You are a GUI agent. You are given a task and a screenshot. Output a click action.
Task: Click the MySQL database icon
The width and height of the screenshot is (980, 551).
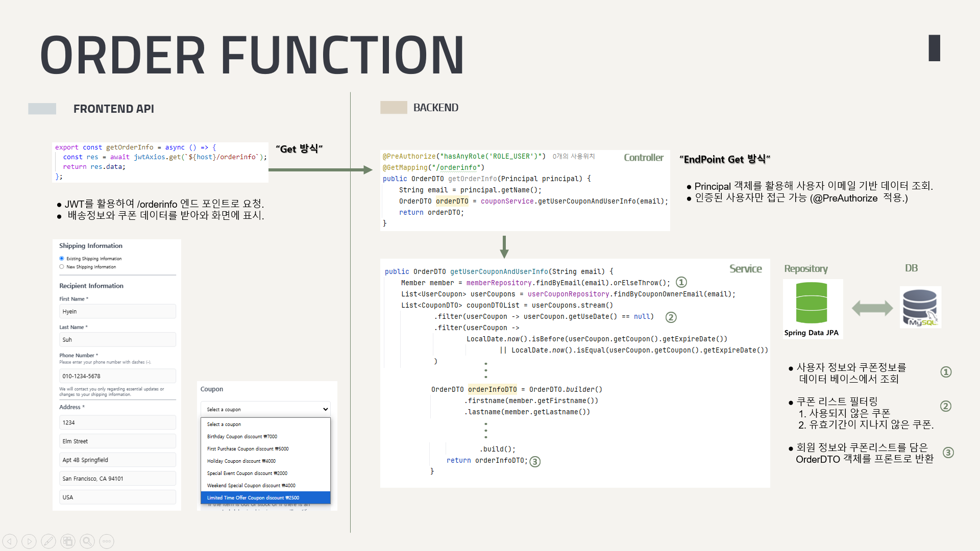tap(920, 307)
